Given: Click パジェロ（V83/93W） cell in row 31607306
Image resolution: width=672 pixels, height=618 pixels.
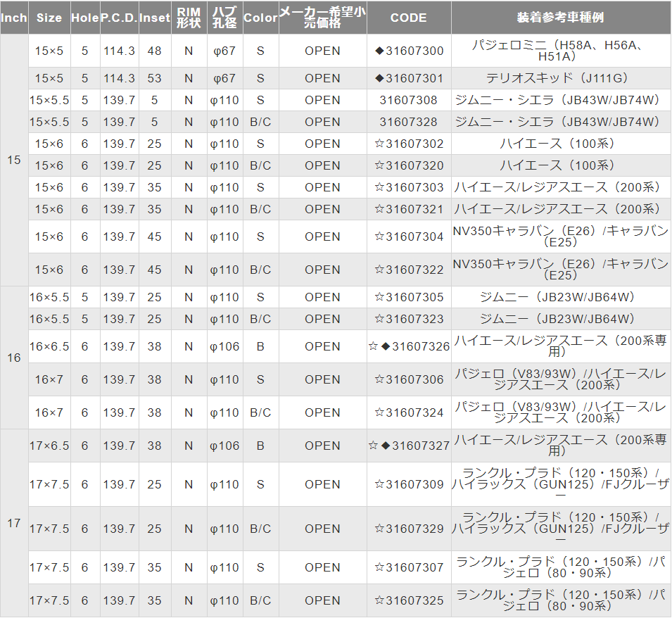Looking at the screenshot, I should [561, 379].
